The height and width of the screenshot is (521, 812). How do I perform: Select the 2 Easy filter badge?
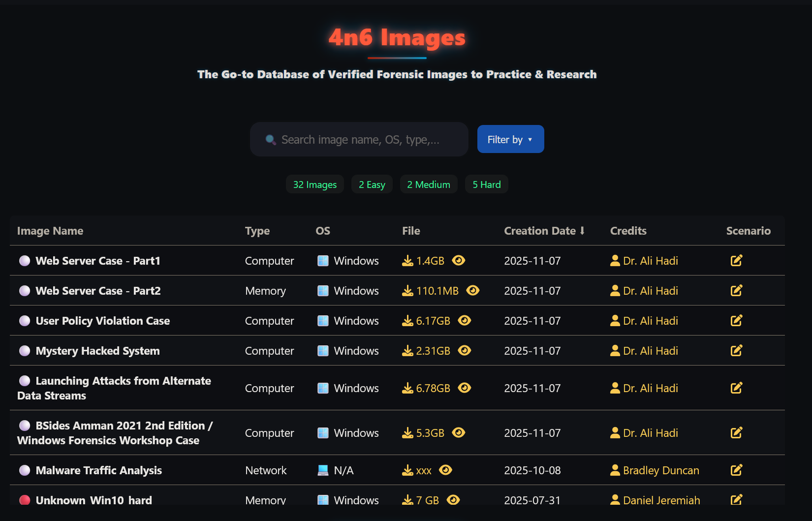pos(372,184)
